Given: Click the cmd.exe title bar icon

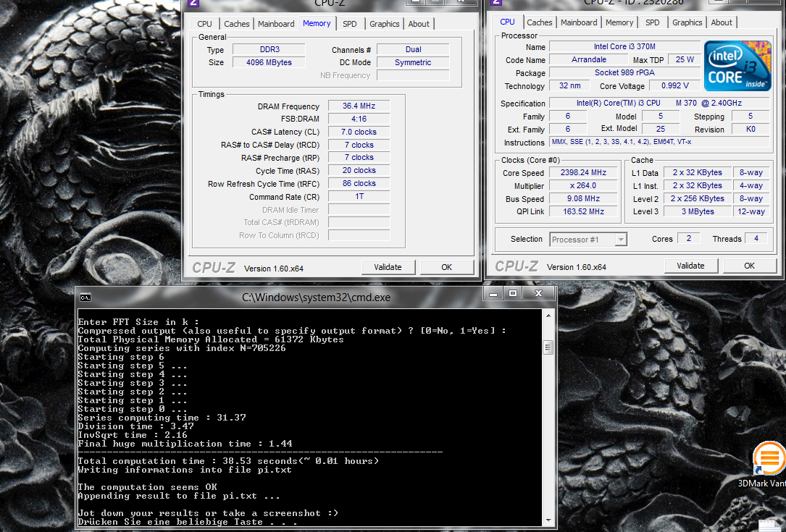Looking at the screenshot, I should (85, 297).
